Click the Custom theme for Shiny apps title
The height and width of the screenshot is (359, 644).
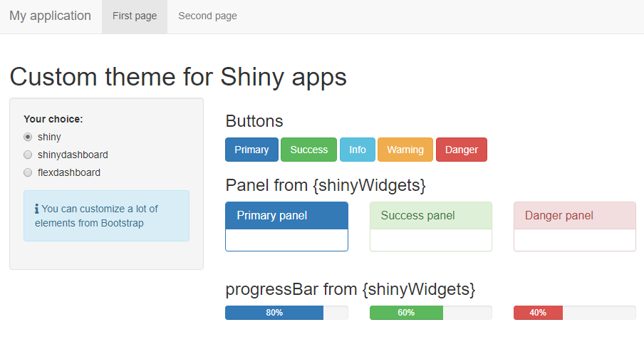tap(178, 77)
